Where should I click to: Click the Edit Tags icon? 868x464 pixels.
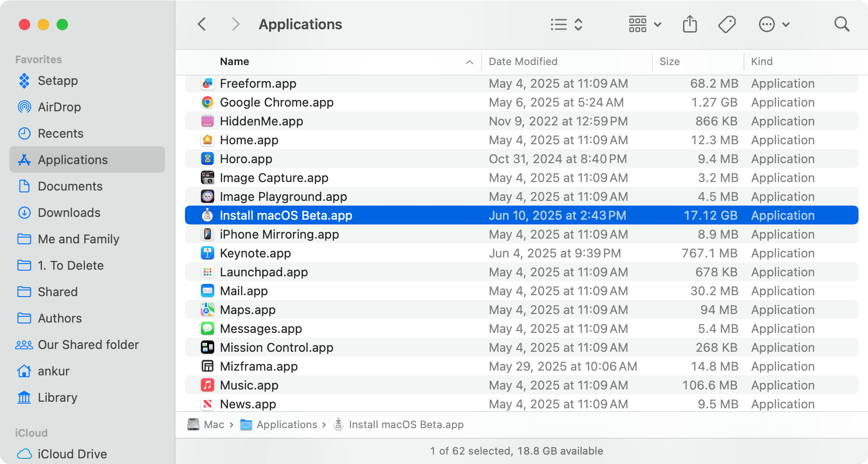pos(727,25)
